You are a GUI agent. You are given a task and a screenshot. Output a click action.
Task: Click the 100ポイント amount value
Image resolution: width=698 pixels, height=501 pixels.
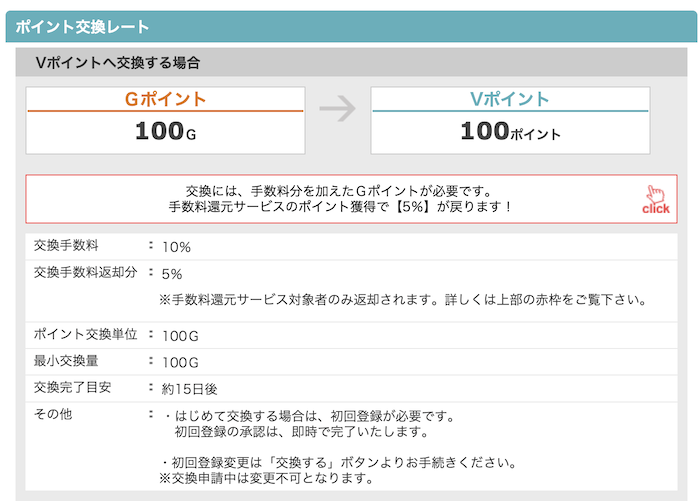pyautogui.click(x=510, y=131)
